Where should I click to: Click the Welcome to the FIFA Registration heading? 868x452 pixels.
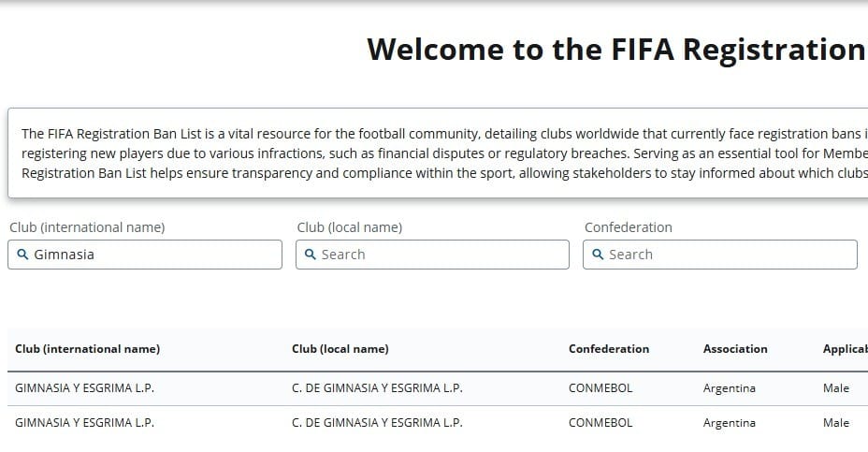tap(615, 50)
